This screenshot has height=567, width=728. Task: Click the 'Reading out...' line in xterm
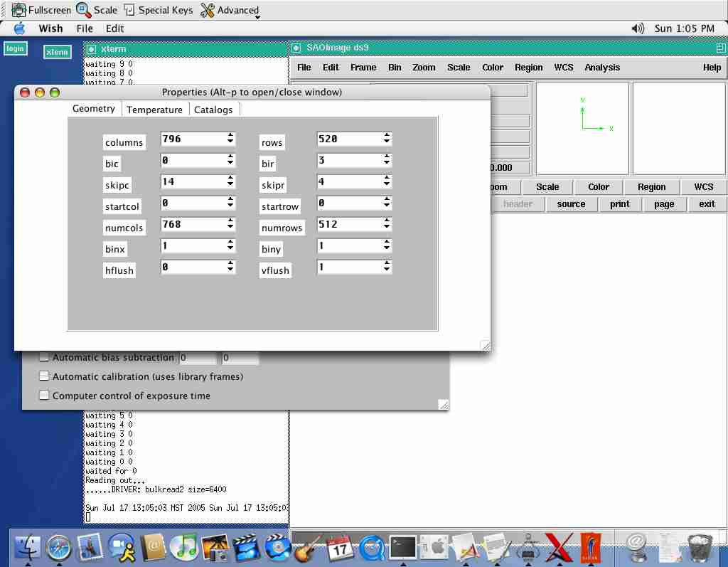coord(115,480)
